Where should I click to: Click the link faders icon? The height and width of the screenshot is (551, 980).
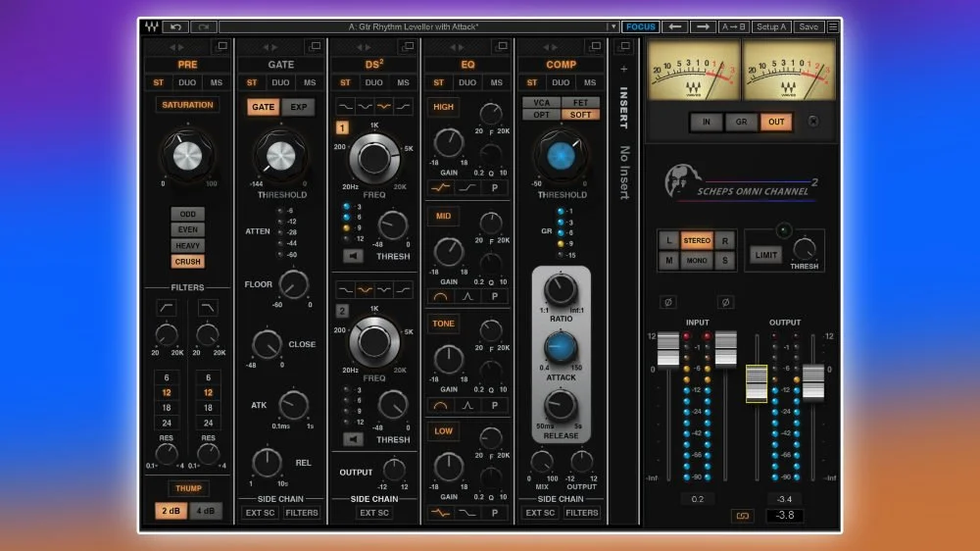(x=743, y=516)
